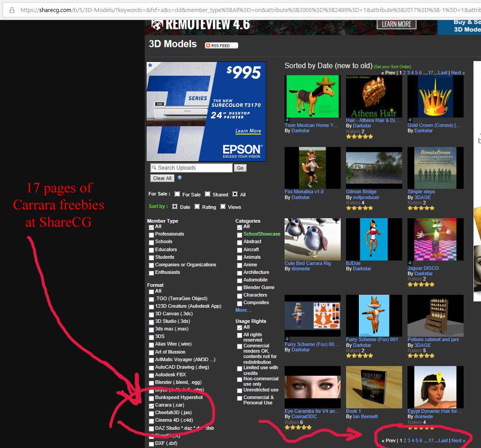Screen dimensions: 481x448
Task: Select the For Sale radio option
Action: tap(177, 194)
